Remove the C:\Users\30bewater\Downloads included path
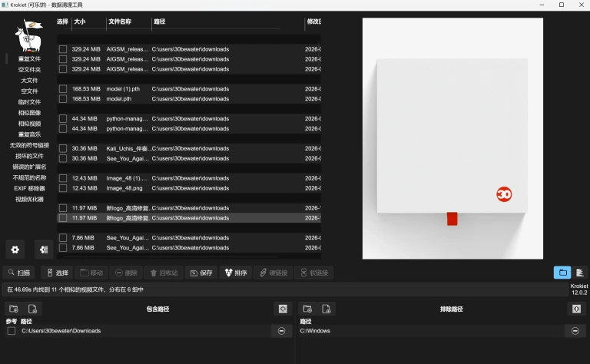This screenshot has width=590, height=364. pos(281,331)
